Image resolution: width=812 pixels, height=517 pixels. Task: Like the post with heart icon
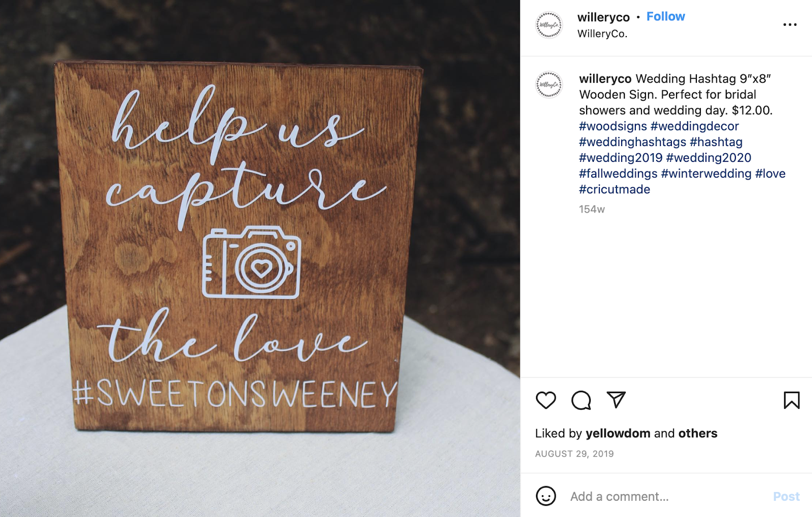coord(546,400)
